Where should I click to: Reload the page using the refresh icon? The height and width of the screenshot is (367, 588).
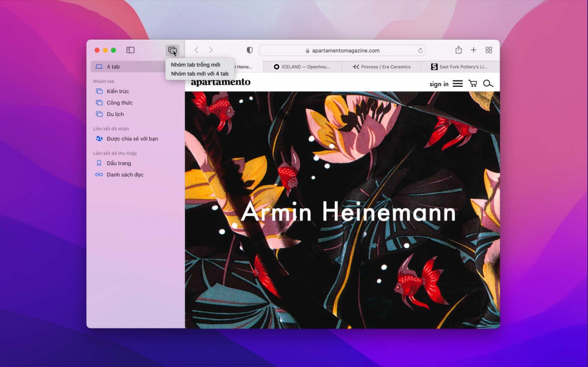420,51
